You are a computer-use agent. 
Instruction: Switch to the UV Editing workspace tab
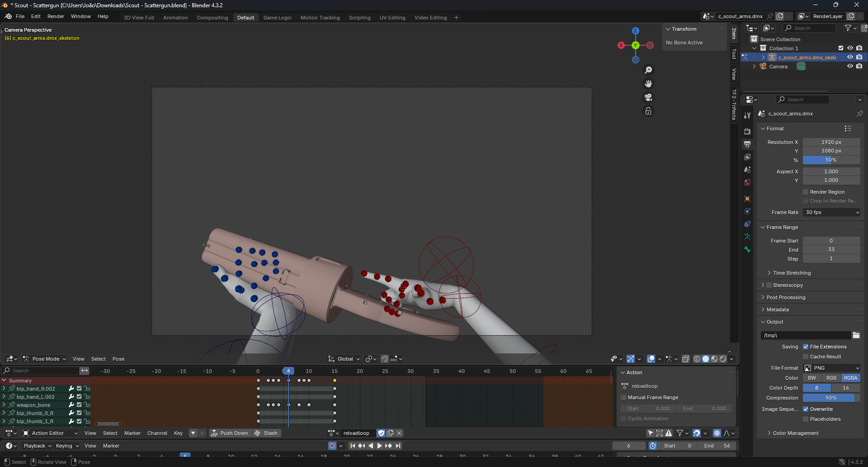392,17
